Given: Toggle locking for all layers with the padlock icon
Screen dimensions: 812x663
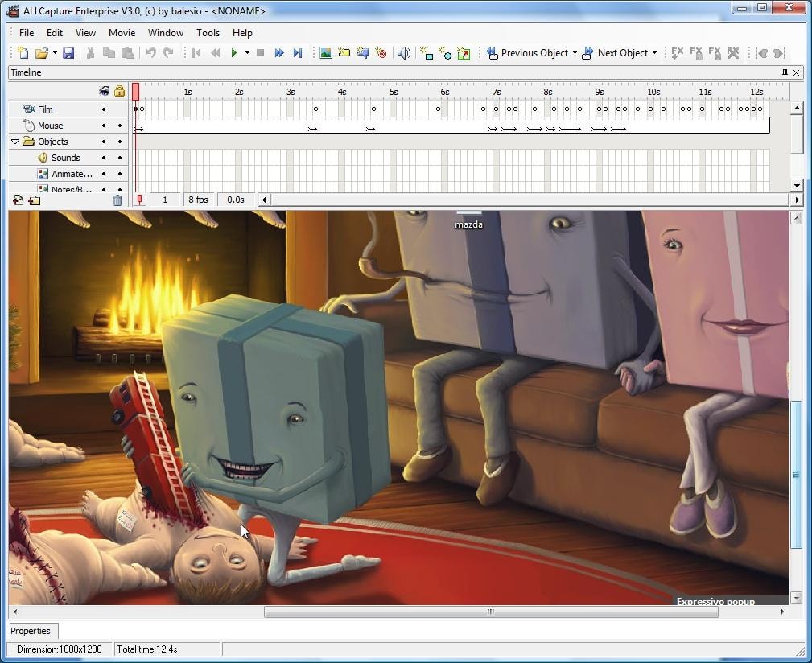Looking at the screenshot, I should (120, 92).
